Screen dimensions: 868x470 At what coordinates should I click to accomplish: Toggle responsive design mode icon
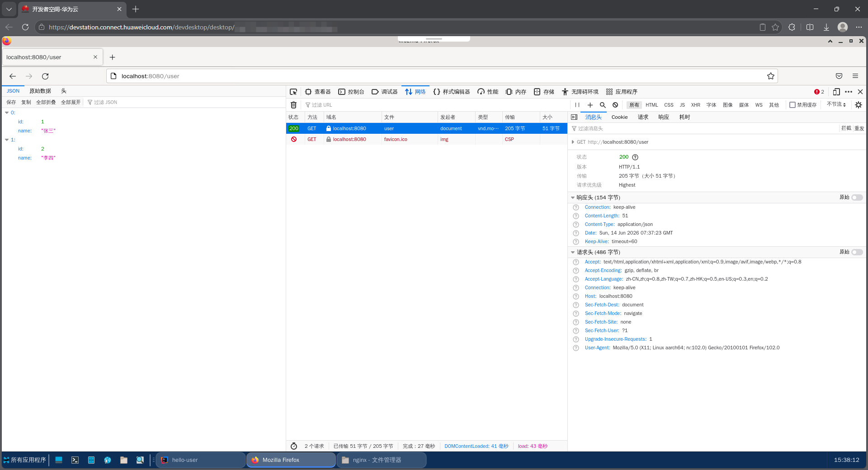click(836, 92)
